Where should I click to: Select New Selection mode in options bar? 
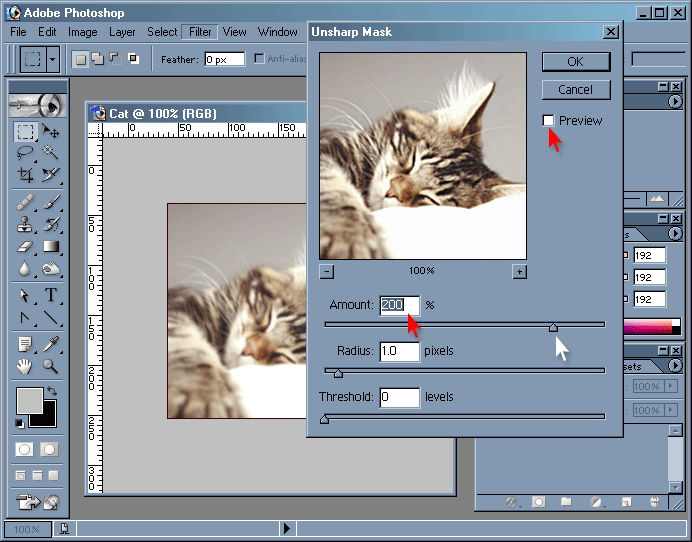80,59
